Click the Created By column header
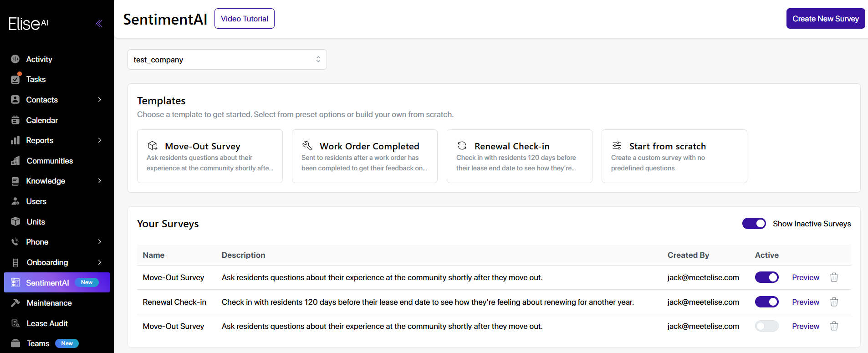The height and width of the screenshot is (353, 868). [x=688, y=255]
